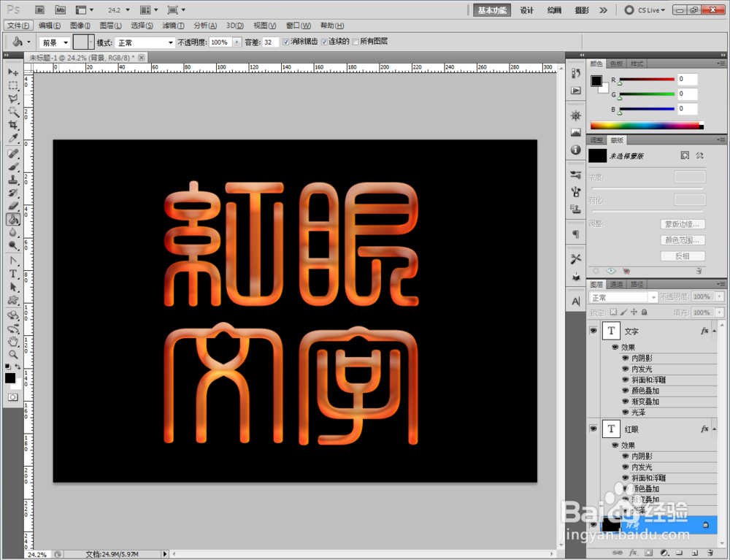The image size is (730, 560).
Task: Select the Hand tool
Action: click(13, 342)
